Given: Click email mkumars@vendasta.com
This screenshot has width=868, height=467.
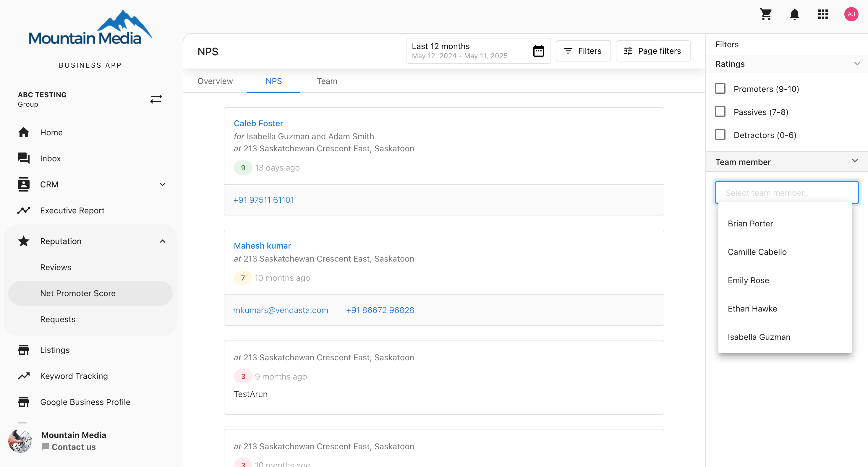Looking at the screenshot, I should (x=281, y=310).
